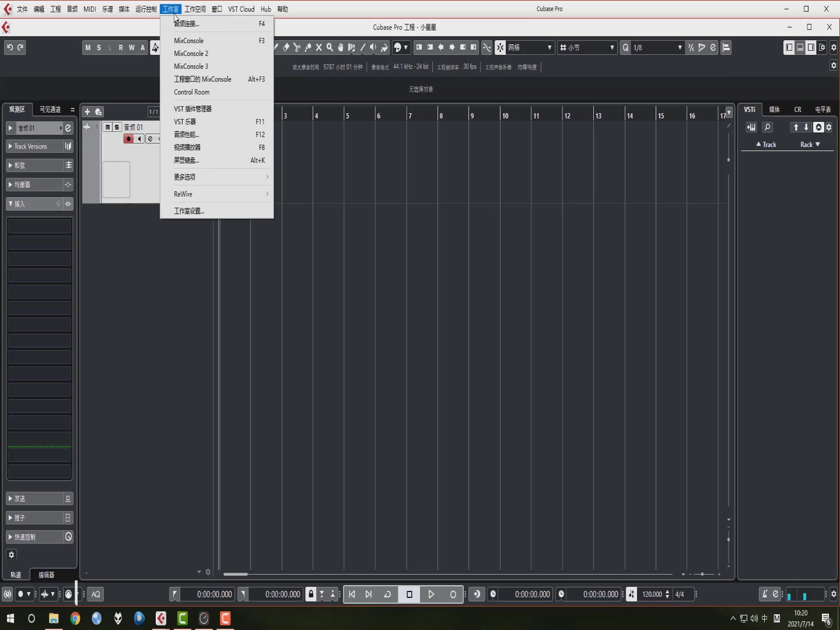Choose VST 乐器 from the menu

point(185,121)
